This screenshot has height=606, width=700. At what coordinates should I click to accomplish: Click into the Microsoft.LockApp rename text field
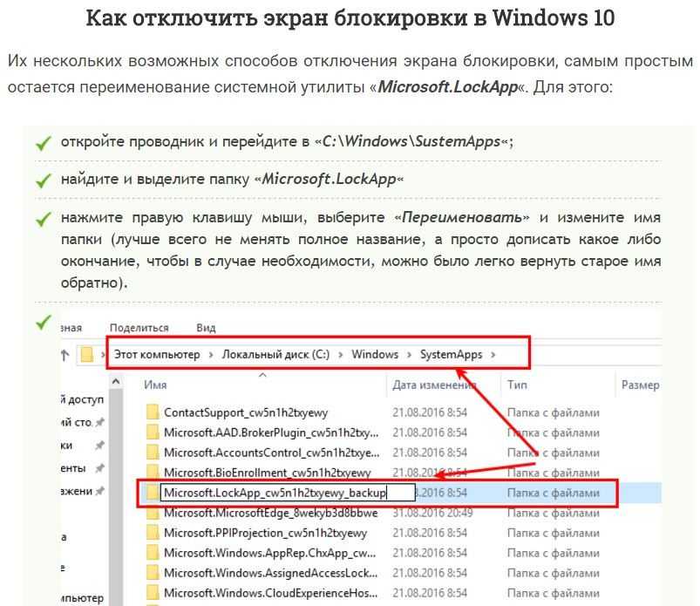[288, 493]
